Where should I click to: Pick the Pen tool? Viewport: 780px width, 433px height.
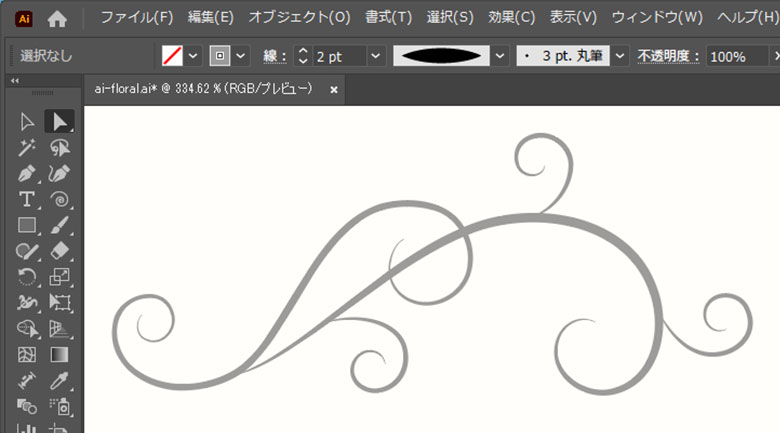point(28,174)
